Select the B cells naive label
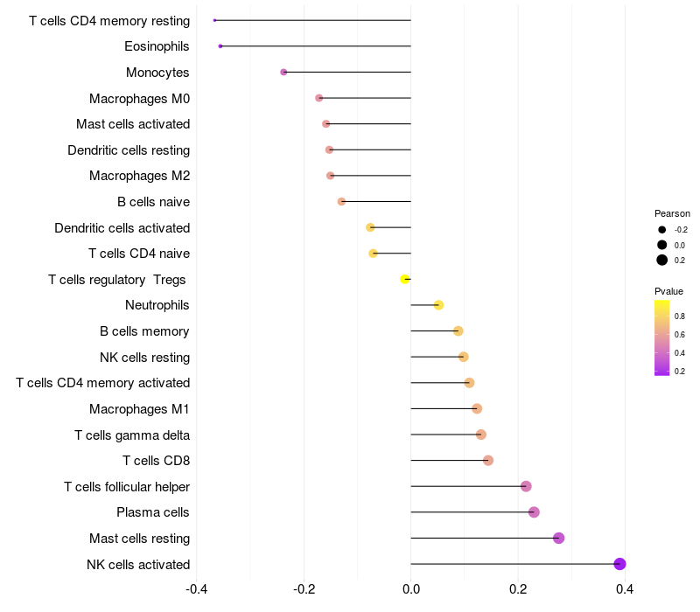 153,202
